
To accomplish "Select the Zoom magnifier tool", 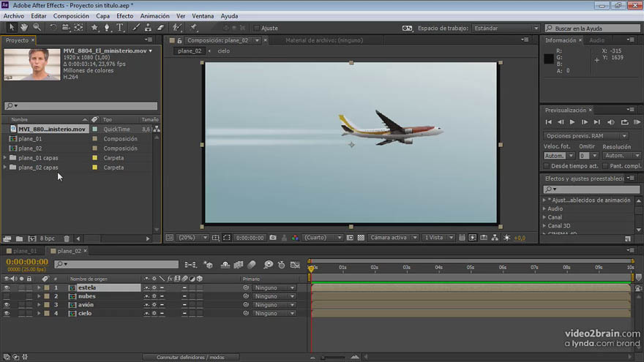I will click(37, 28).
